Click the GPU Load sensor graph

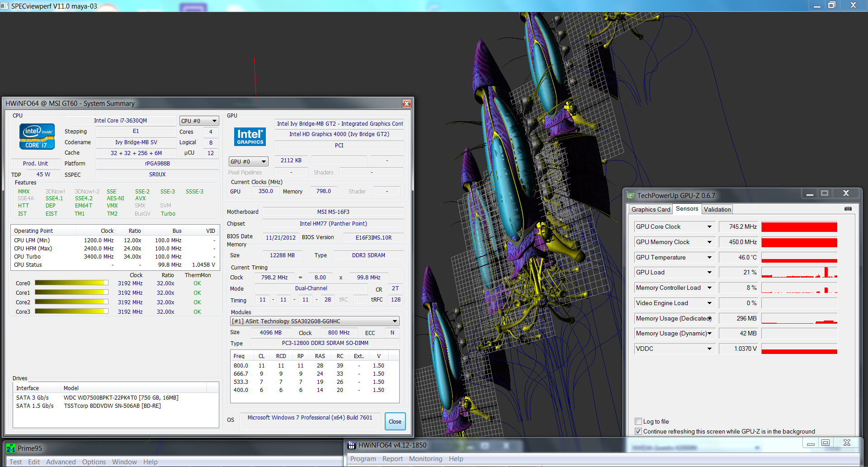[x=799, y=273]
